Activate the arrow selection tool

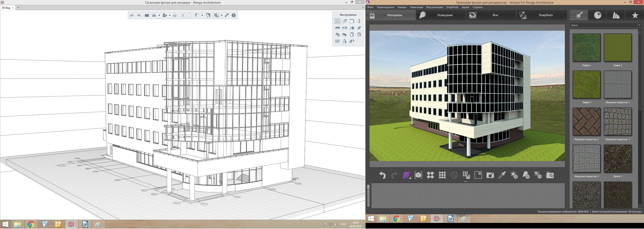click(x=337, y=21)
